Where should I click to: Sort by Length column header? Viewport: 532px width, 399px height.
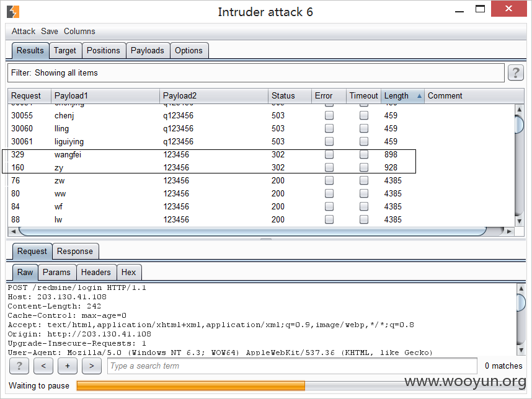coord(402,96)
